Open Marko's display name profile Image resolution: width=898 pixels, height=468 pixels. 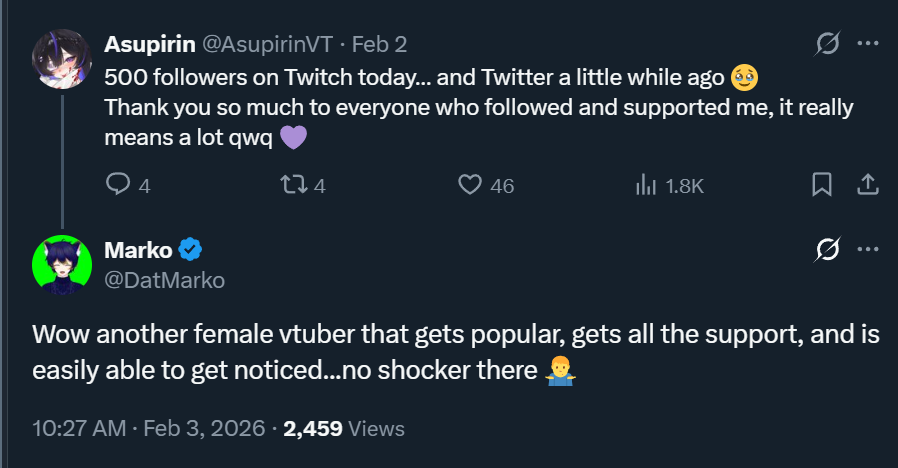coord(138,250)
